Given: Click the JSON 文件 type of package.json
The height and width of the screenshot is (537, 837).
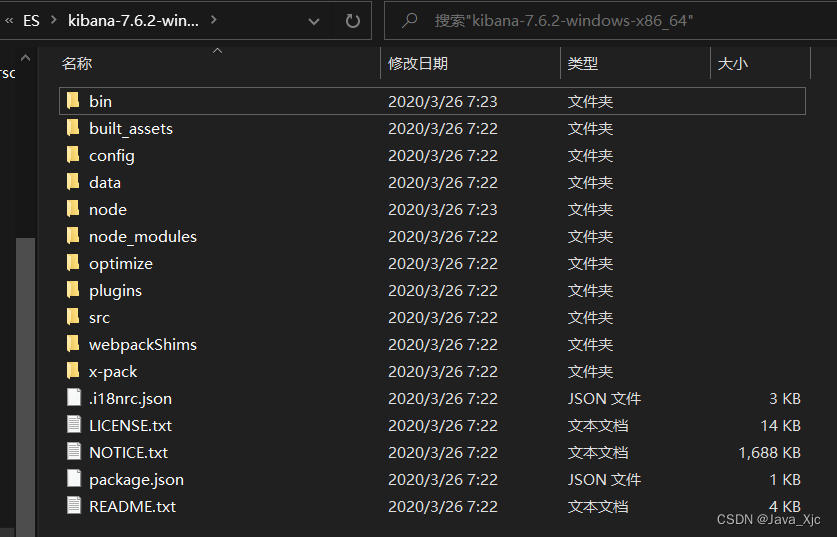Looking at the screenshot, I should [604, 480].
